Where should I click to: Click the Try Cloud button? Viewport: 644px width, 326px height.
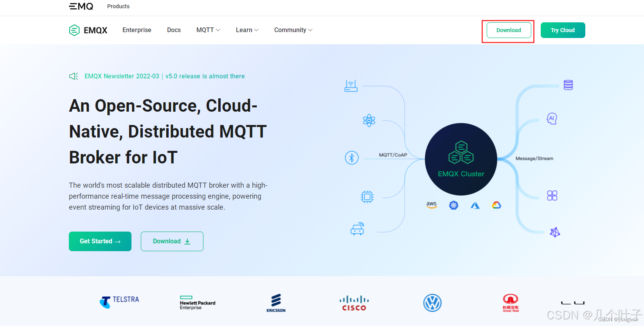tap(563, 30)
